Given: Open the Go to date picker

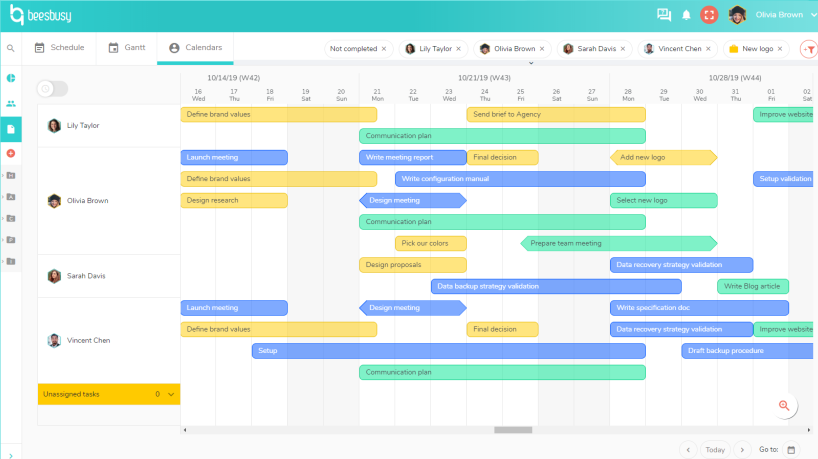Looking at the screenshot, I should [x=791, y=450].
